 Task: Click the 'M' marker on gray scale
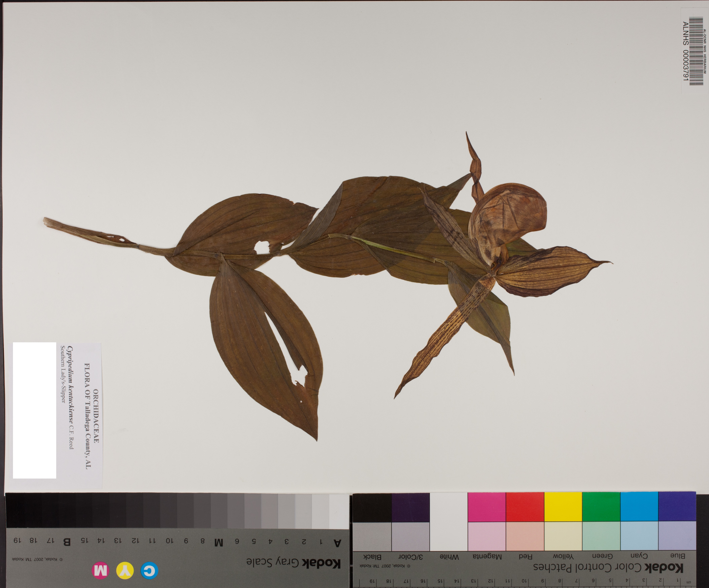[219, 543]
